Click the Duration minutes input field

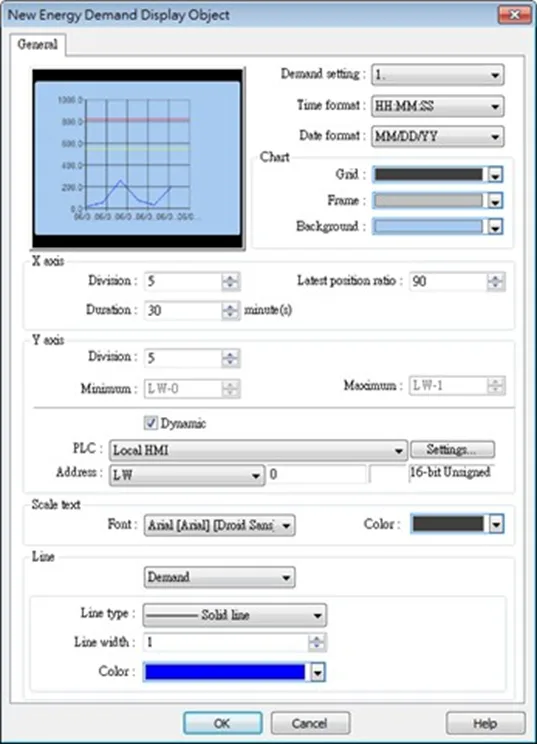click(x=183, y=310)
